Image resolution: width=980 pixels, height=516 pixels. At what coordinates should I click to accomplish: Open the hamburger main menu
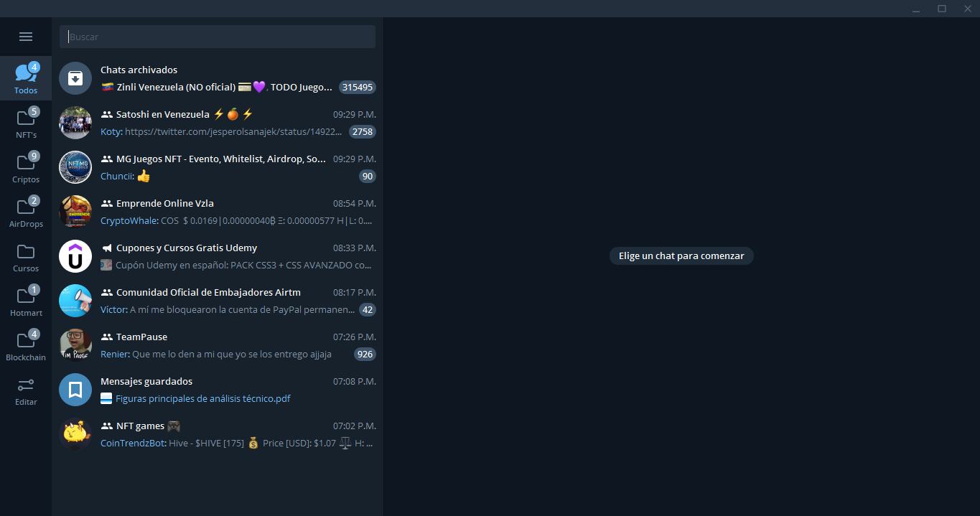pyautogui.click(x=26, y=37)
